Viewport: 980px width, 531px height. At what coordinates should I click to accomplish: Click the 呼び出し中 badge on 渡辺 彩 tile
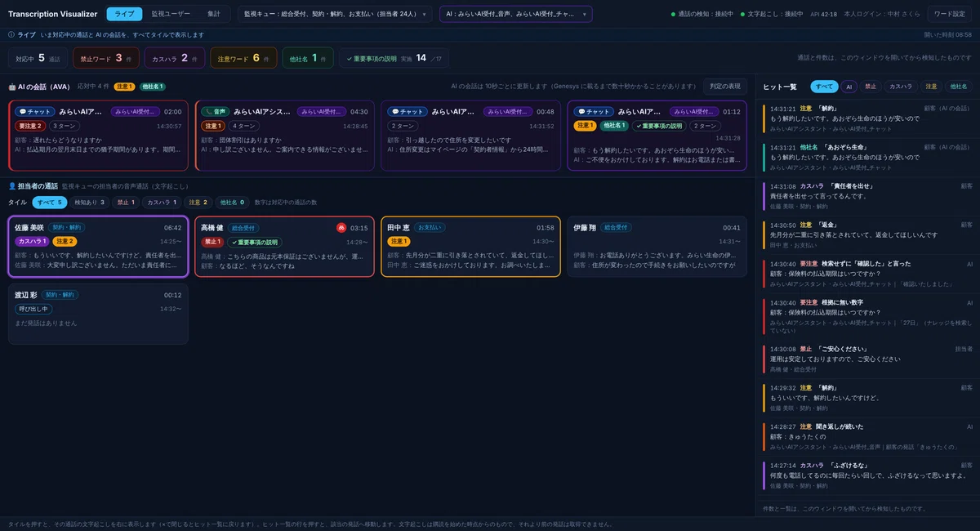[x=33, y=309]
